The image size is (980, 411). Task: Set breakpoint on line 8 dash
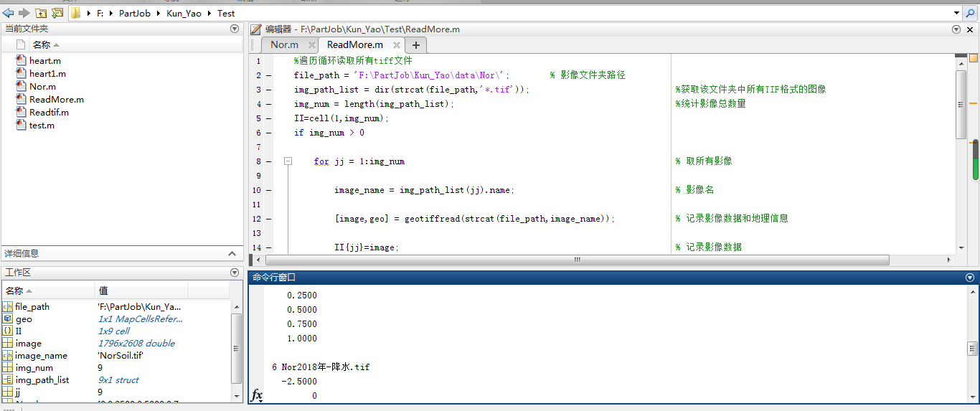pyautogui.click(x=268, y=161)
